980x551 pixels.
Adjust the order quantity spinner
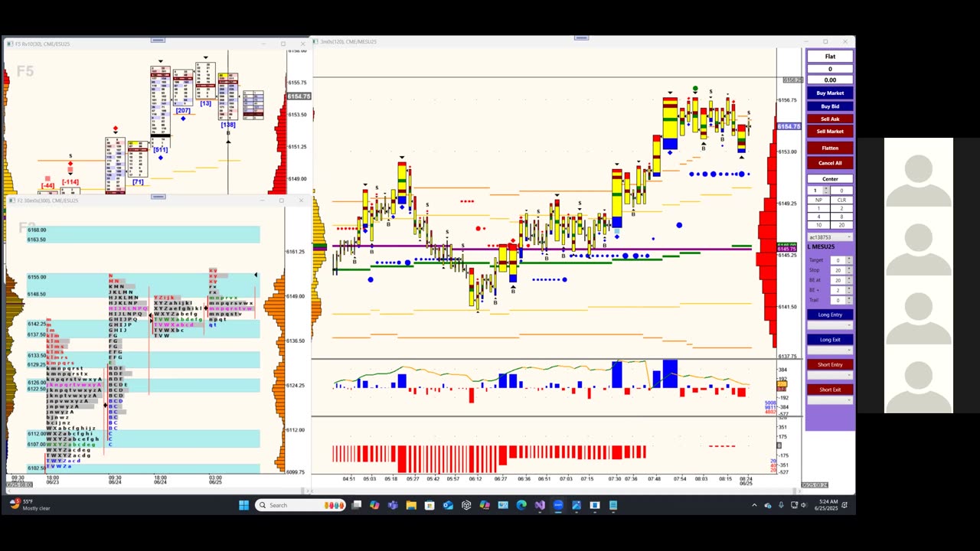tap(825, 191)
